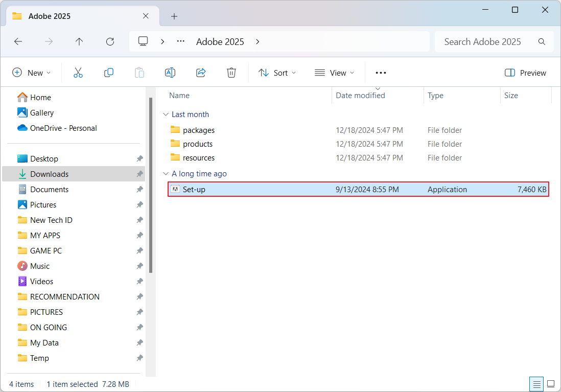Select the Adobe 2025 tab

point(82,16)
